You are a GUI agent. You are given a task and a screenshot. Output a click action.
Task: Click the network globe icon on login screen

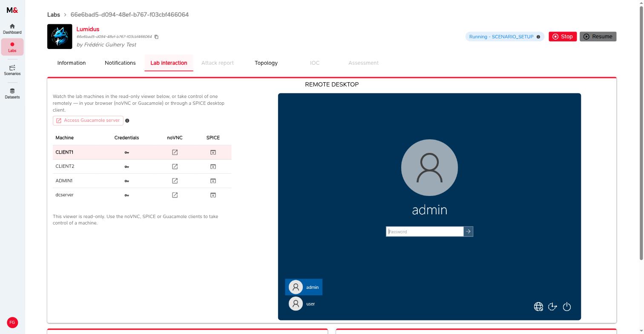tap(538, 307)
